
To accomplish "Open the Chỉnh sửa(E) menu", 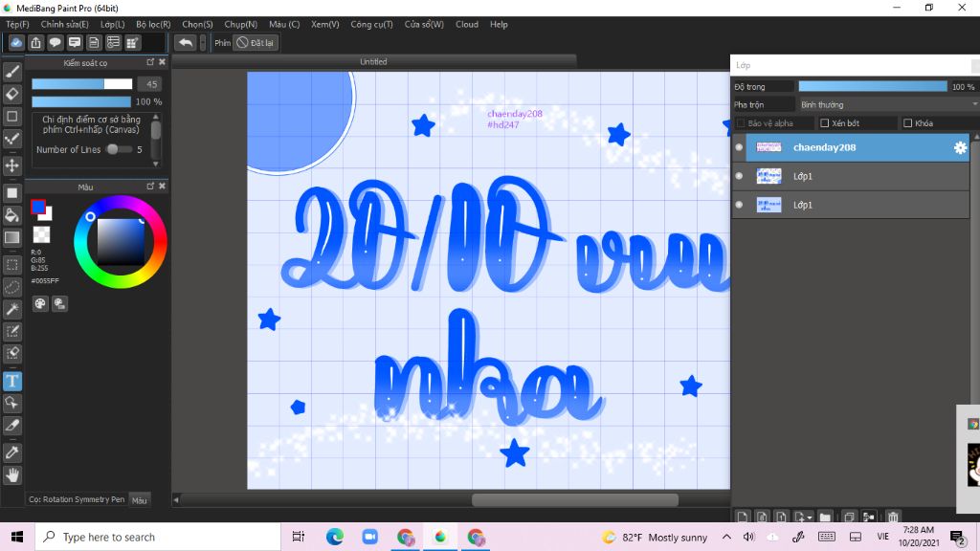I will click(x=64, y=24).
